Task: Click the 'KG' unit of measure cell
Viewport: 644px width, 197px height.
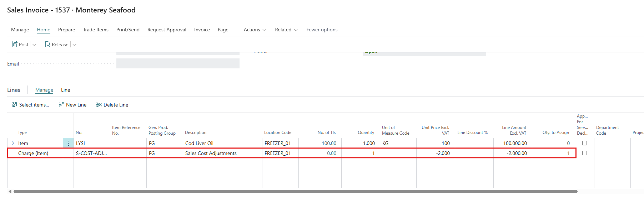Action: tap(398, 143)
